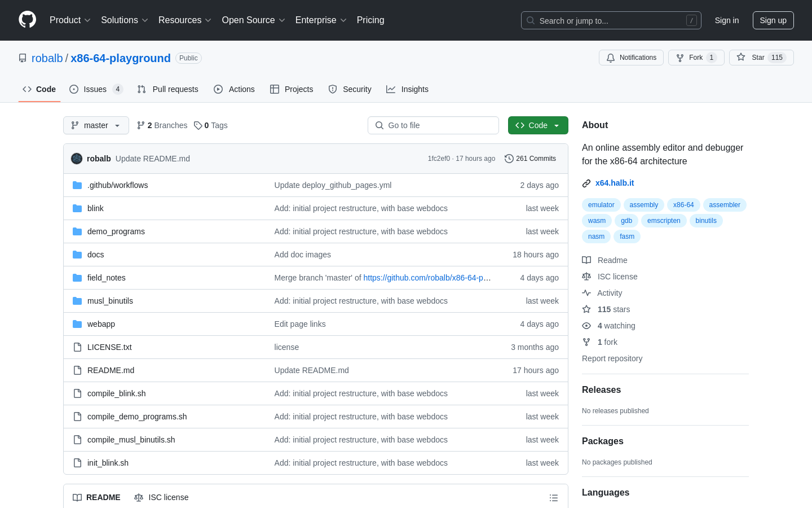Expand the Open Source menu
This screenshot has width=812, height=508.
click(254, 20)
